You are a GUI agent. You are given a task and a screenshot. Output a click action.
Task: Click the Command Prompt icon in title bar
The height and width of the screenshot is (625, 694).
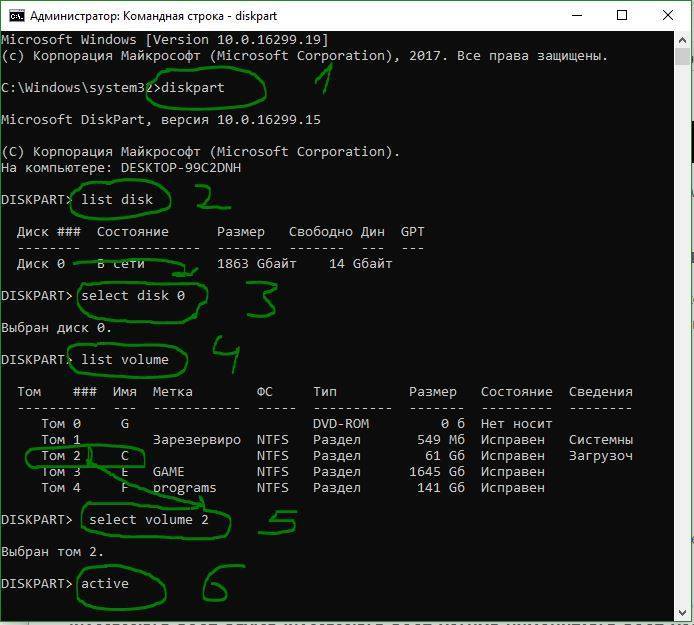(17, 16)
